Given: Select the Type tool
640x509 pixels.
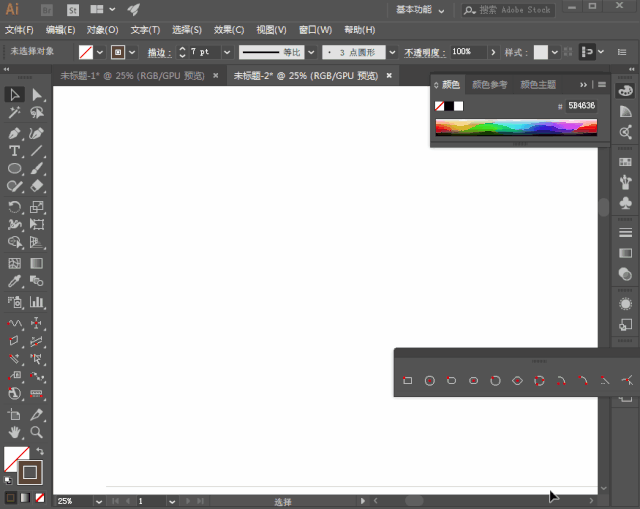Looking at the screenshot, I should [14, 151].
